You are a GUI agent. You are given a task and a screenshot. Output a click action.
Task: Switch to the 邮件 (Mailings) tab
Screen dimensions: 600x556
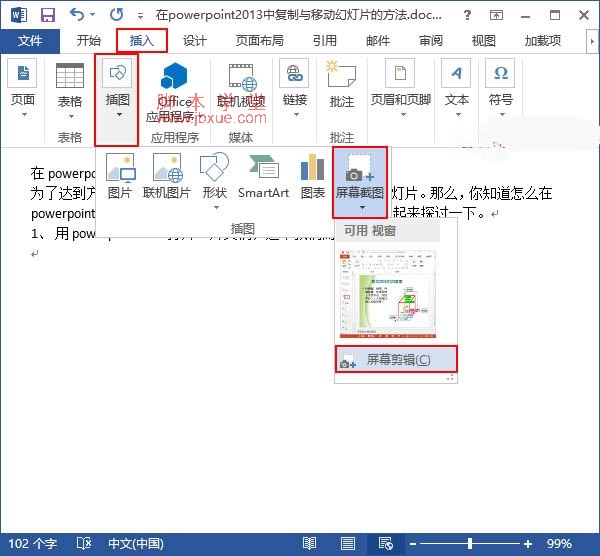(x=378, y=41)
